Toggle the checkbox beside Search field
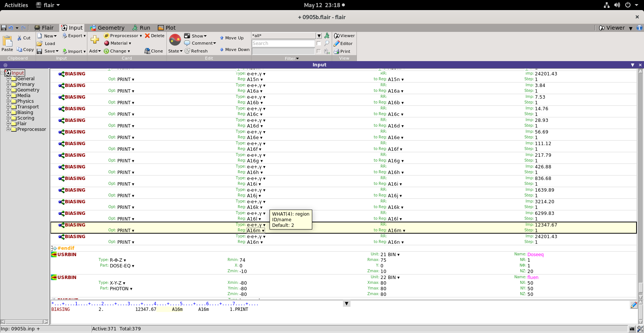This screenshot has width=644, height=333. click(x=319, y=43)
